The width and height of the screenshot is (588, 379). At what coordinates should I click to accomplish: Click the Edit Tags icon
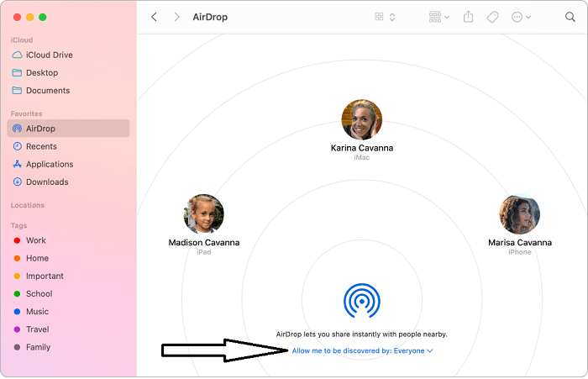pyautogui.click(x=493, y=17)
